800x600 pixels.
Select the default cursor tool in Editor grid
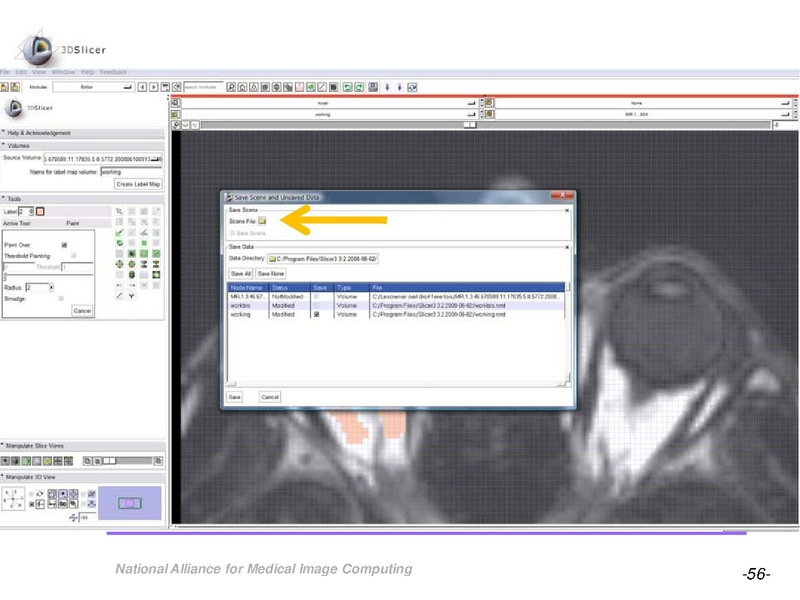119,211
